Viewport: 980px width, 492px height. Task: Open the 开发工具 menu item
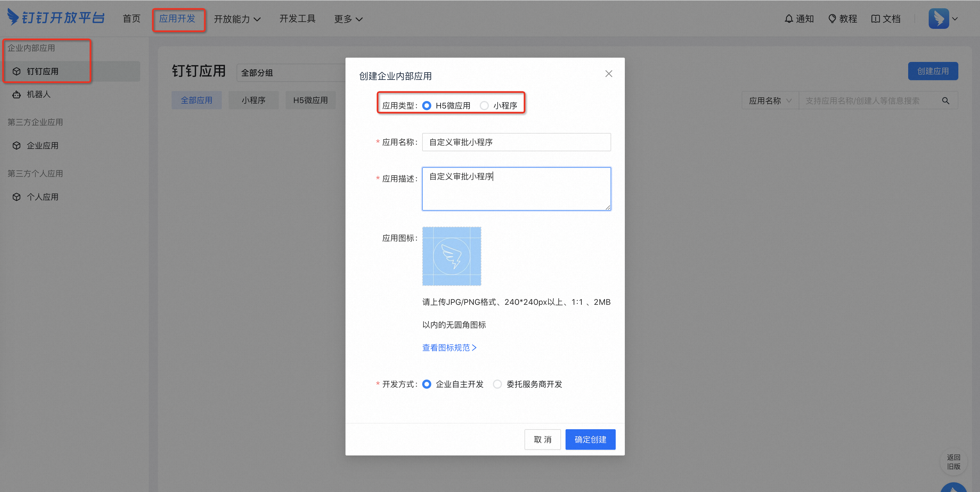[x=297, y=19]
